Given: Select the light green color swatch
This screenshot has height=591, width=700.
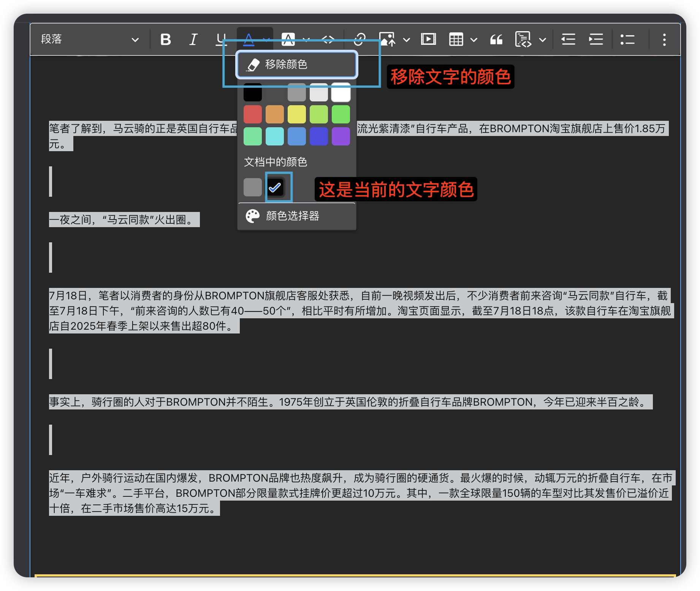Looking at the screenshot, I should [319, 114].
